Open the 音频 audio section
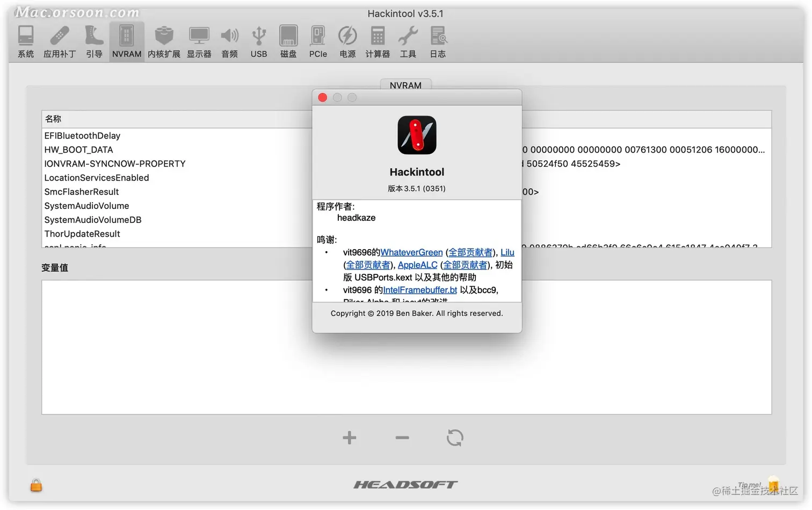The image size is (812, 510). tap(230, 41)
